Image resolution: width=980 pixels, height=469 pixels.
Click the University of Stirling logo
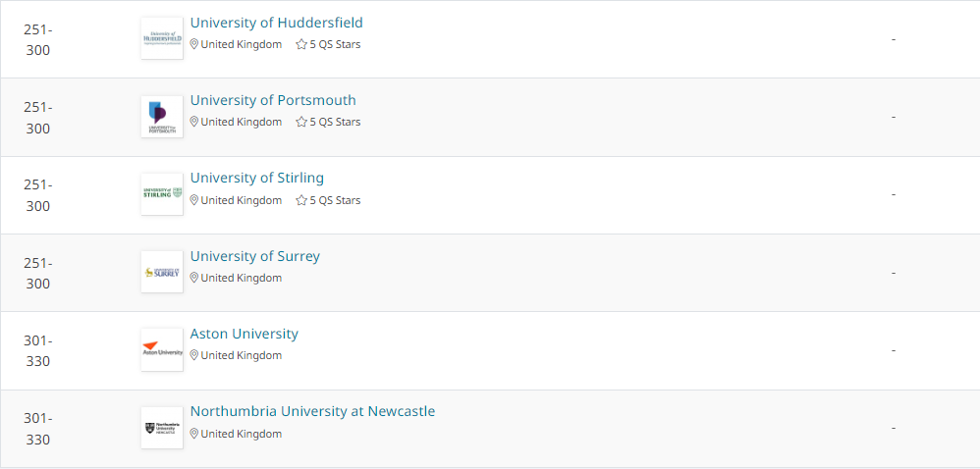pos(162,194)
